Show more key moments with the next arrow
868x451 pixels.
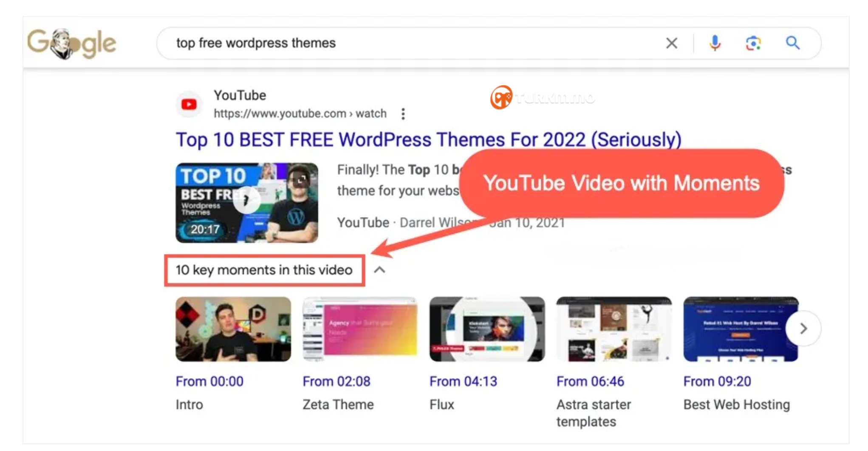tap(803, 329)
